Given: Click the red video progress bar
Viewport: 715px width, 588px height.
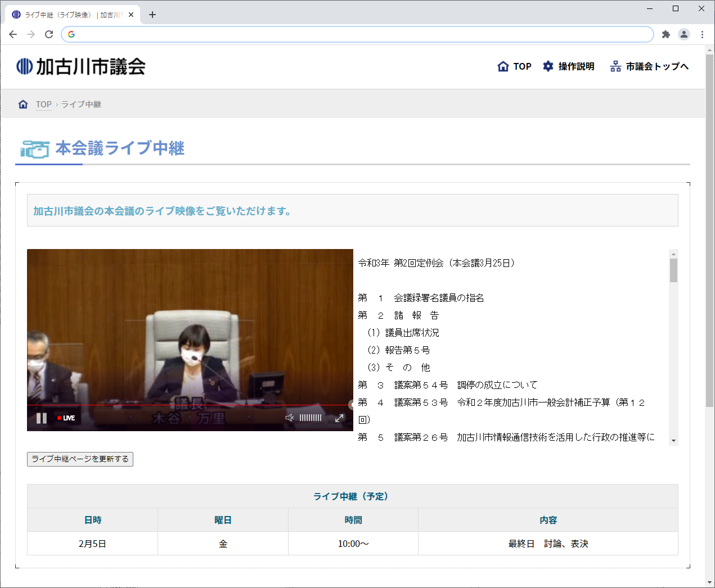Looking at the screenshot, I should (190, 405).
